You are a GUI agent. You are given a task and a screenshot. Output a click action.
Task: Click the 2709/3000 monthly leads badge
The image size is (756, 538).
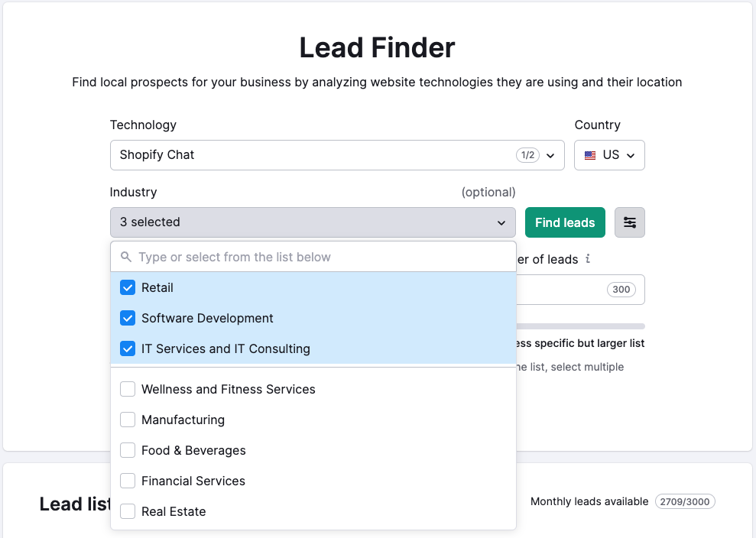pyautogui.click(x=685, y=501)
